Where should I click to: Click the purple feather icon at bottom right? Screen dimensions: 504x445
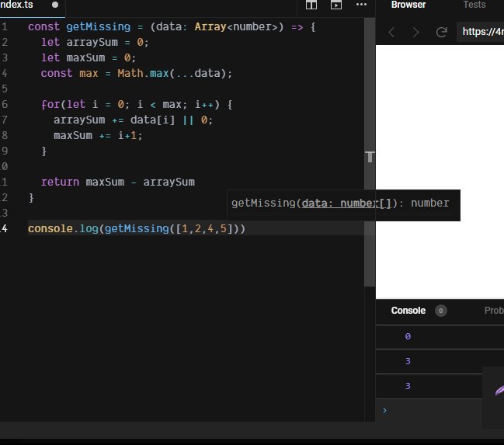pos(499,391)
